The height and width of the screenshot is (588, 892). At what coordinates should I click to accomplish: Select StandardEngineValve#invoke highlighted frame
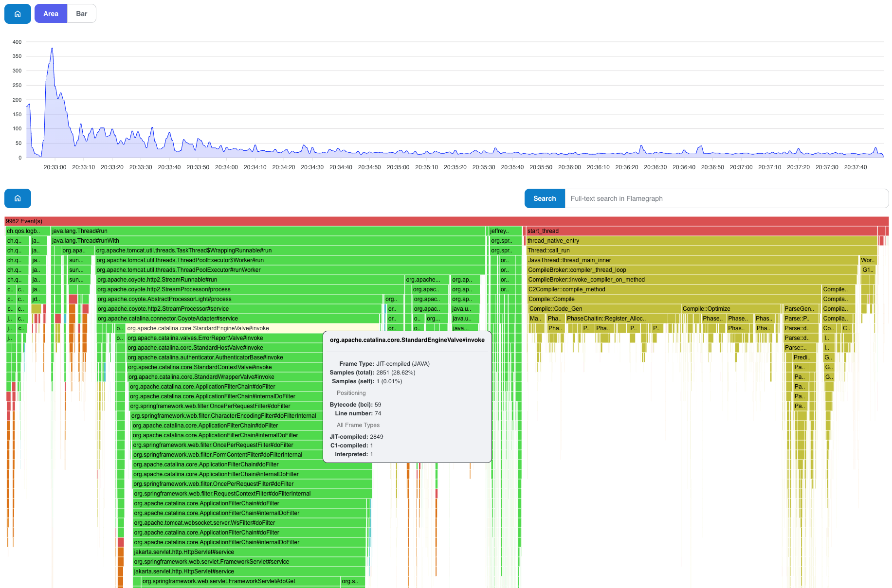click(224, 328)
